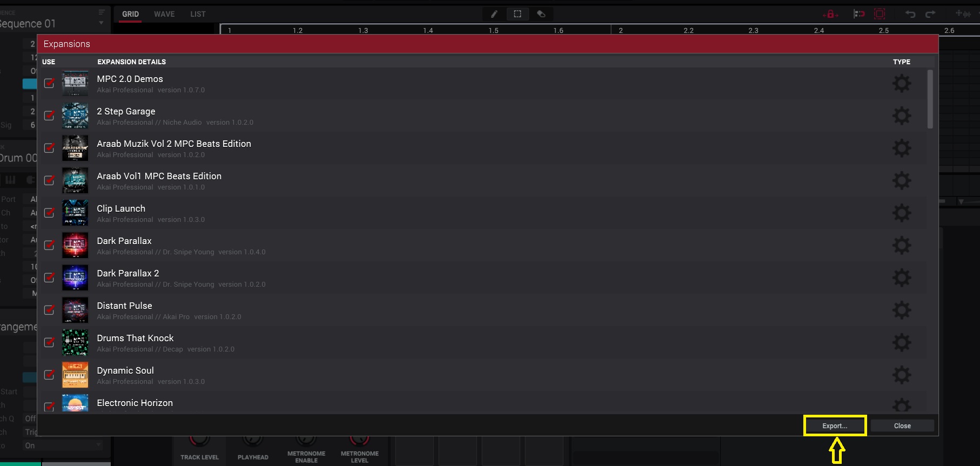This screenshot has width=980, height=466.
Task: Uncheck MPC 2.0 Demos expansion
Action: (49, 83)
